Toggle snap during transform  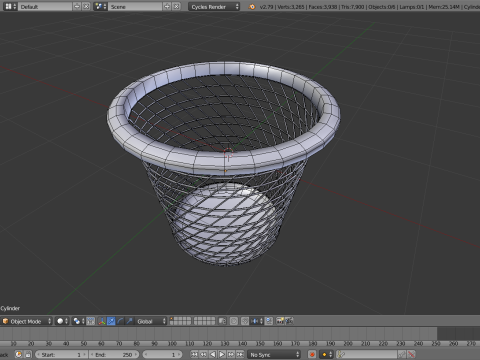pyautogui.click(x=245, y=321)
